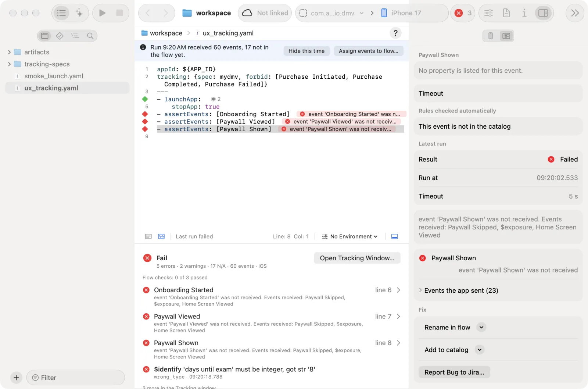Click the green status diamond on launchApp line
588x389 pixels.
(x=145, y=99)
